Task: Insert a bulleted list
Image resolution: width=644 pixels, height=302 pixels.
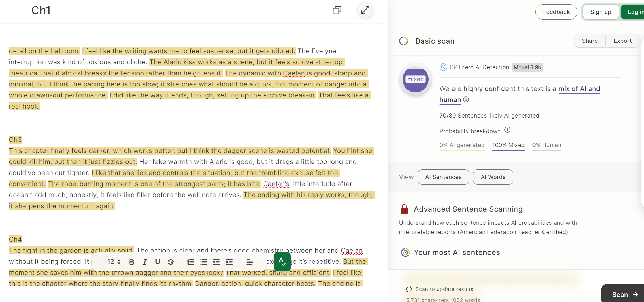Action: pyautogui.click(x=204, y=262)
